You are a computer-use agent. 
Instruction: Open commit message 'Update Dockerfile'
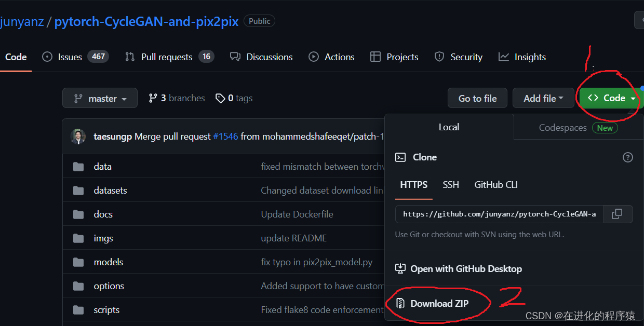297,214
